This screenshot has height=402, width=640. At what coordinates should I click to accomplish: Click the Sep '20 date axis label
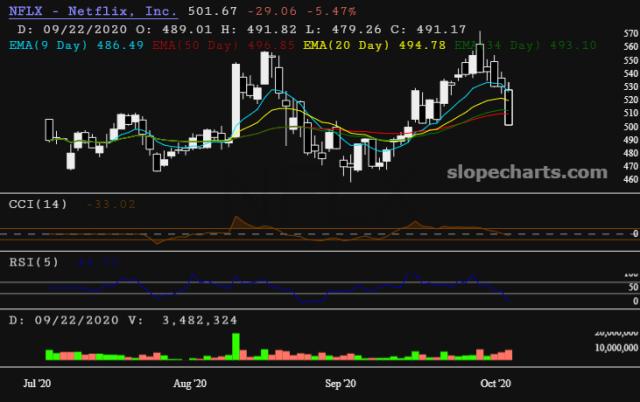pos(343,384)
